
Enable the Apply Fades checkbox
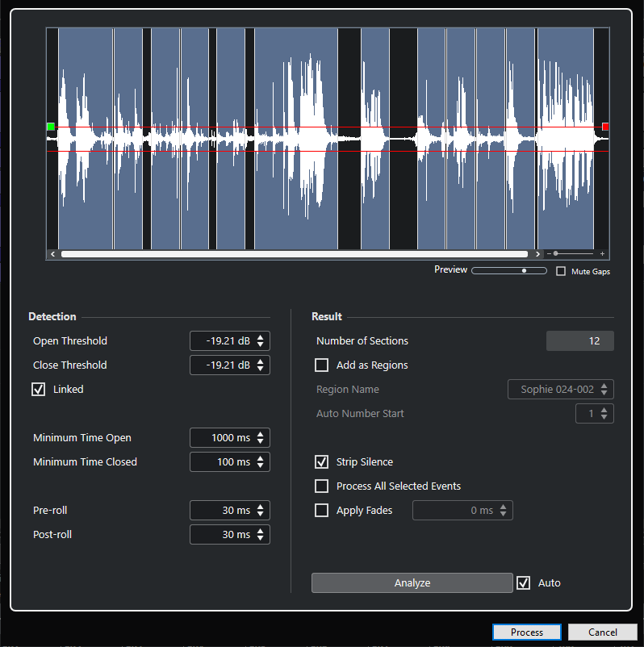pyautogui.click(x=321, y=511)
